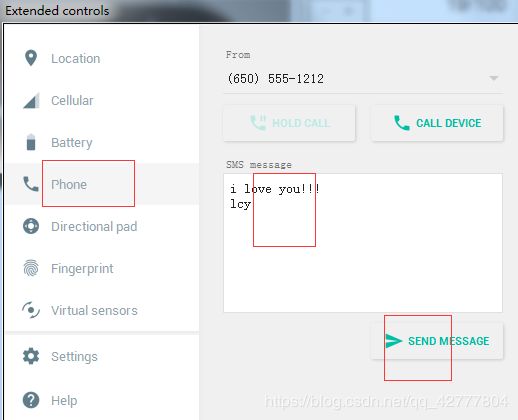Click the Help question mark icon

click(31, 400)
